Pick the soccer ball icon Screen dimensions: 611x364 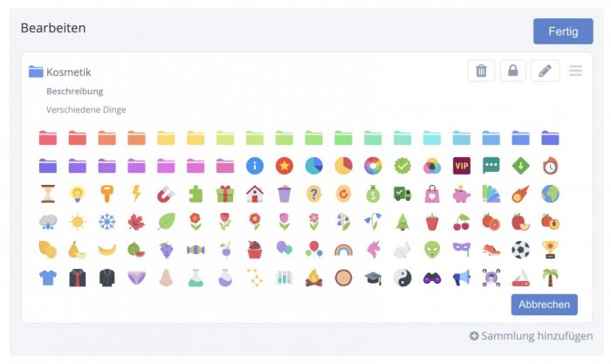[x=520, y=250]
